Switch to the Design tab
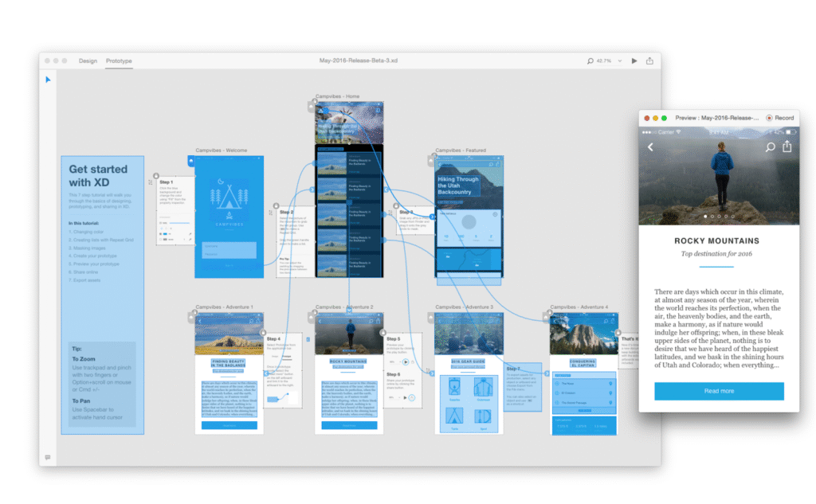This screenshot has width=816, height=504. 88,61
